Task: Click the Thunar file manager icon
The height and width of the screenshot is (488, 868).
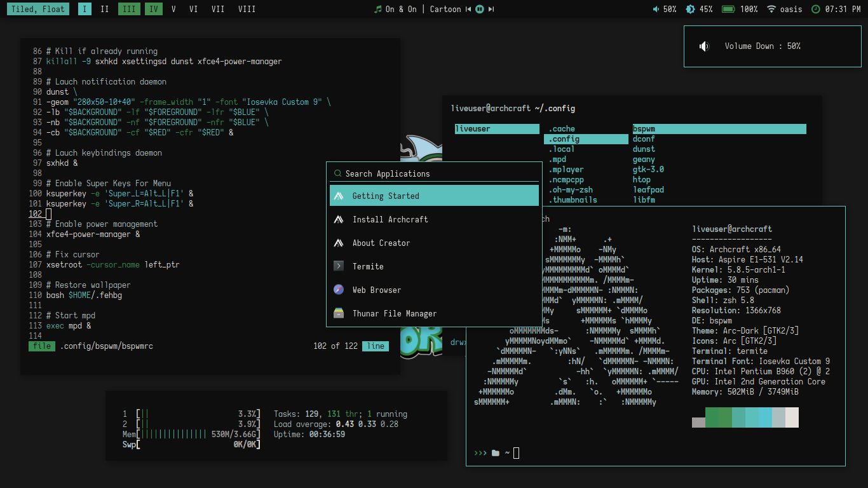Action: point(339,313)
